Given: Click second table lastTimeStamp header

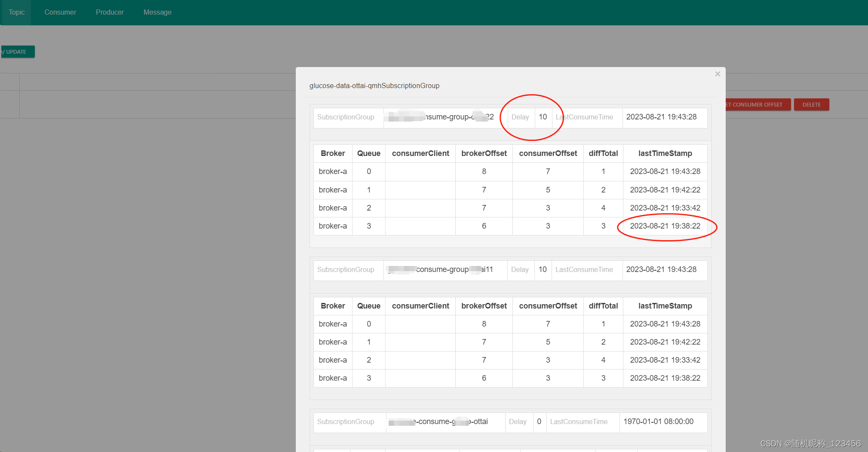Looking at the screenshot, I should (x=665, y=306).
